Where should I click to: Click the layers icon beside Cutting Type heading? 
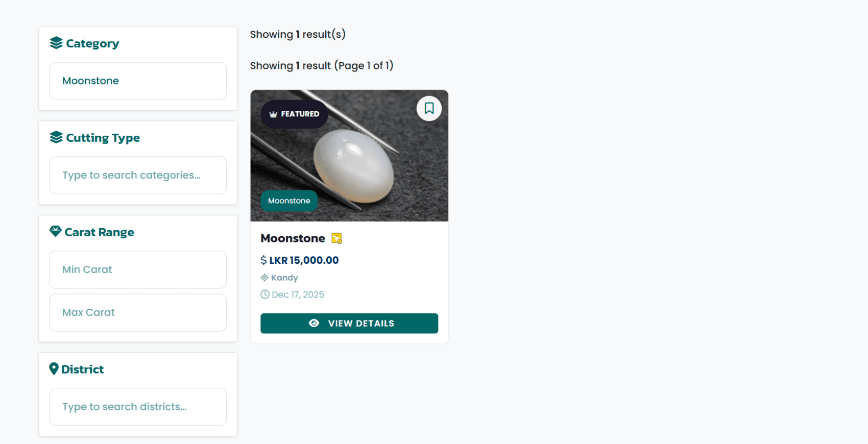tap(55, 137)
